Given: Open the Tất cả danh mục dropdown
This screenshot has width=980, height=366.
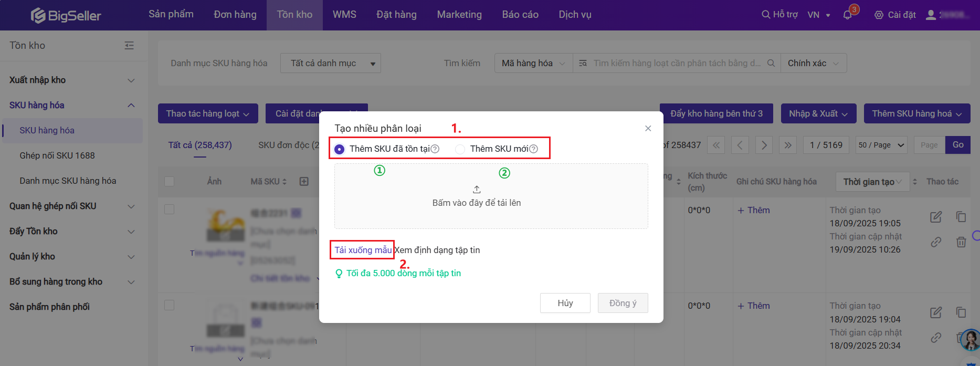Looking at the screenshot, I should point(330,63).
